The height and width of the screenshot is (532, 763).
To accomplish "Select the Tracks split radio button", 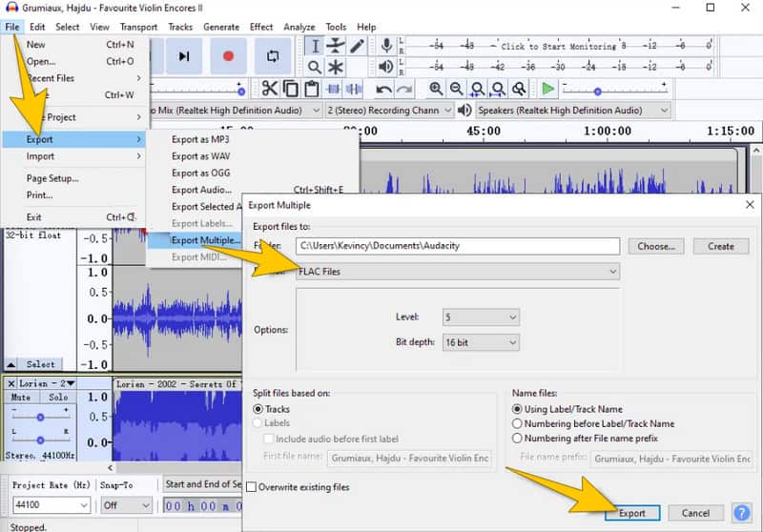I will (x=258, y=409).
